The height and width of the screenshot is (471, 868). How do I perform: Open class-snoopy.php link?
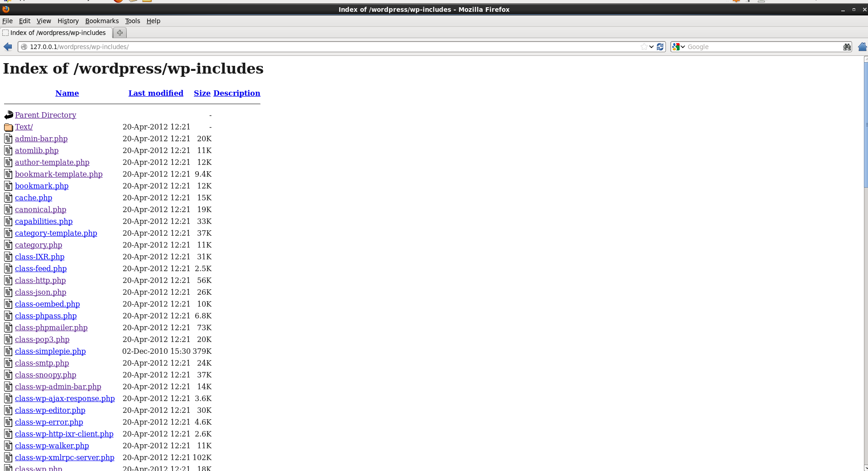point(45,375)
